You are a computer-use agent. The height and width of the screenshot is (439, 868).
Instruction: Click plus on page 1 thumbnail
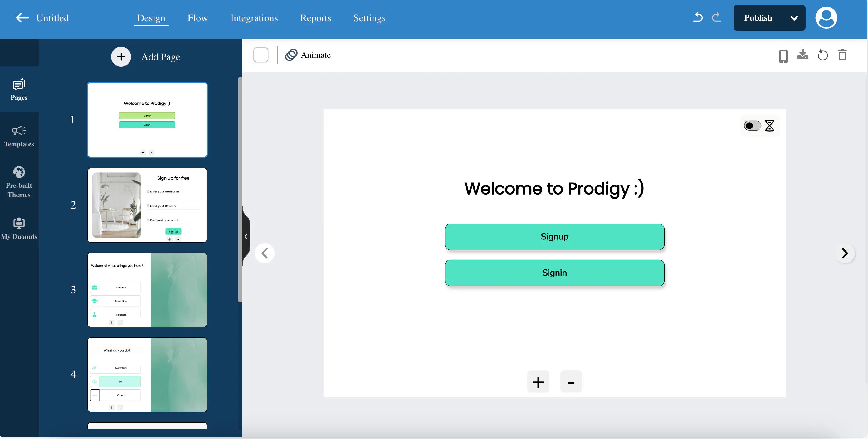[143, 152]
